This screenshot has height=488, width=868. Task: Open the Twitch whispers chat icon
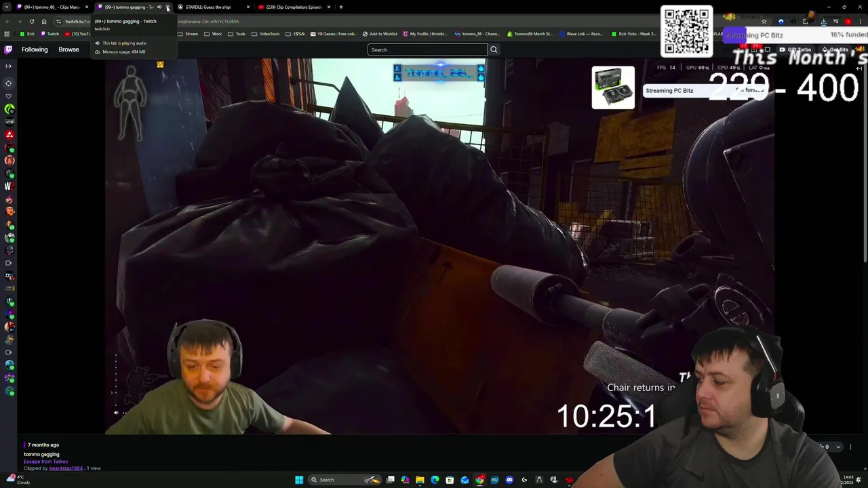click(768, 49)
